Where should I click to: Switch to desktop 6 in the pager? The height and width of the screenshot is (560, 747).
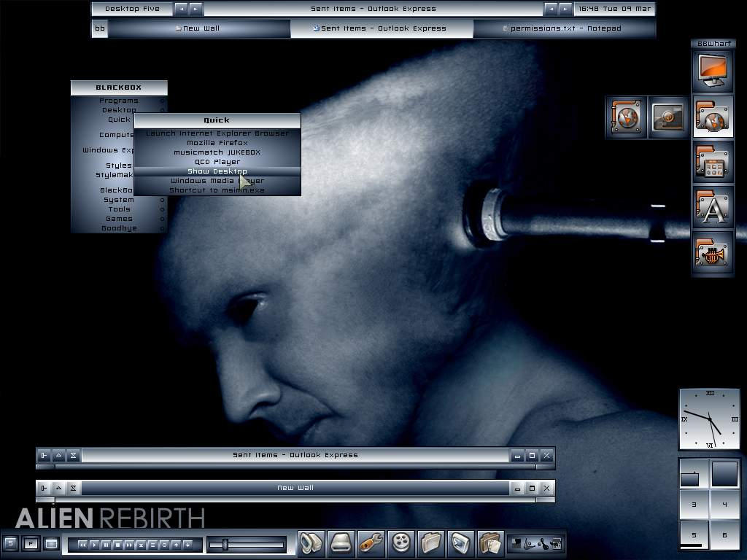click(x=724, y=535)
